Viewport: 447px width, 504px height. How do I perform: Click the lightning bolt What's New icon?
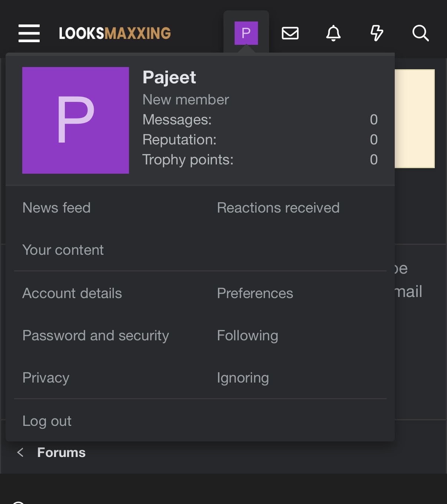pos(377,33)
